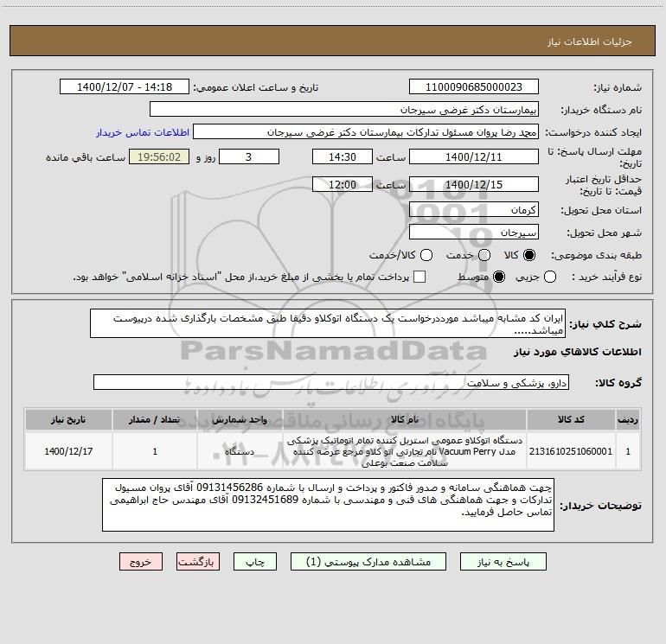Click the item name cell mentioning Vacuum Perry
The image size is (666, 644).
[405, 451]
